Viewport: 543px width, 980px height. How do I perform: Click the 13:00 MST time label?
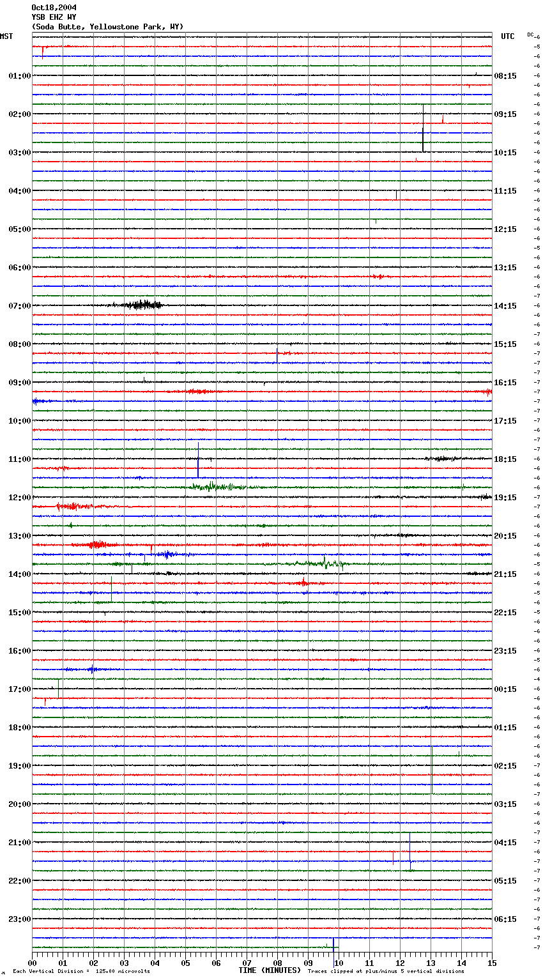coord(19,536)
